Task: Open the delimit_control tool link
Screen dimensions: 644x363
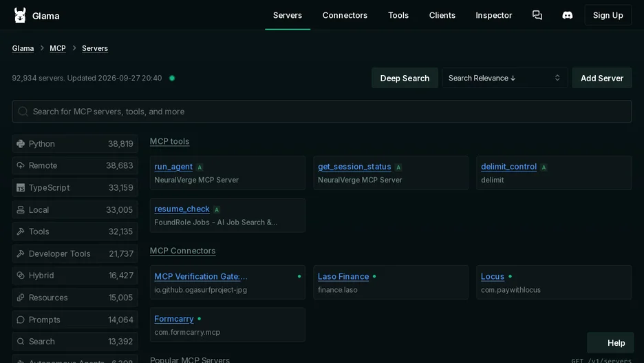Action: click(509, 167)
